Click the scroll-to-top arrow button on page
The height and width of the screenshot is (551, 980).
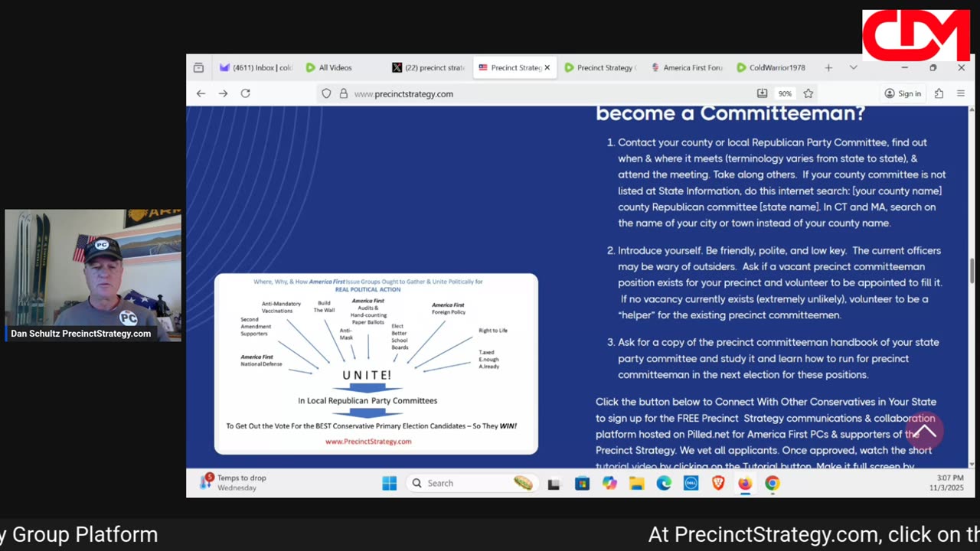[x=924, y=432]
